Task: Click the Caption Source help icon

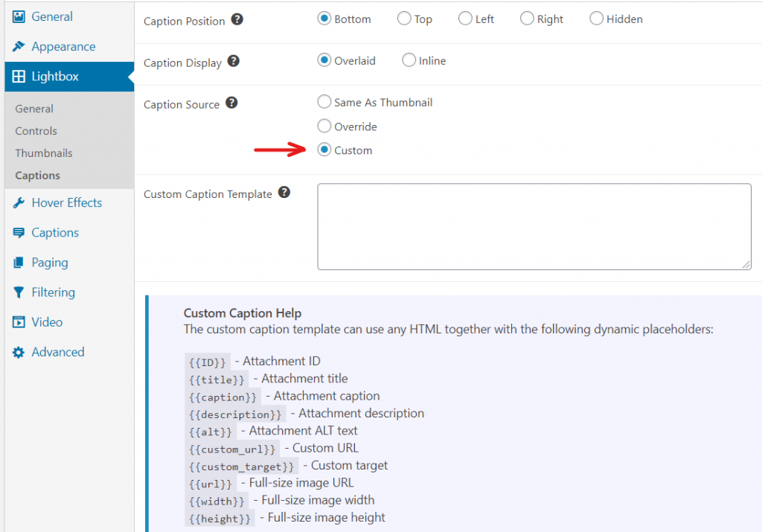Action: click(231, 103)
